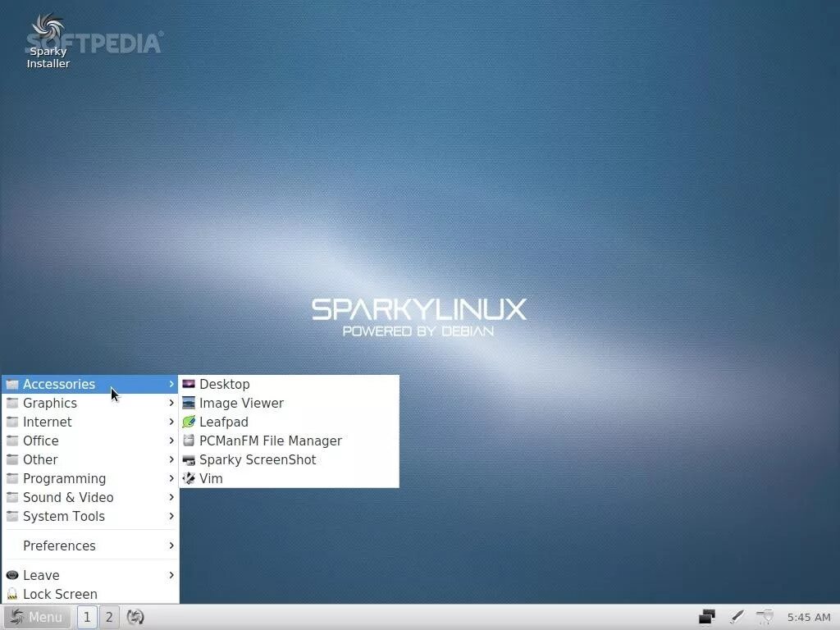The image size is (840, 630).
Task: Open the Graphics menu category
Action: point(90,403)
